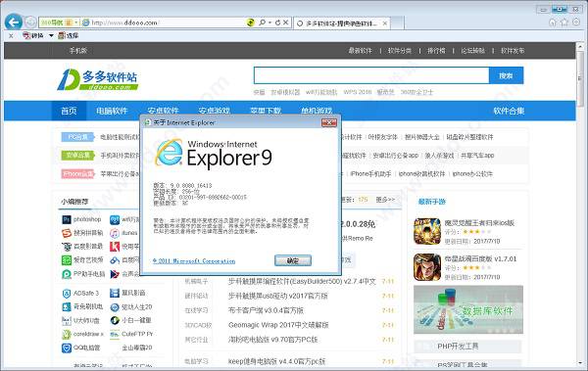The height and width of the screenshot is (371, 588).
Task: Click the 数据库软件 banner thumbnail
Action: click(x=468, y=309)
